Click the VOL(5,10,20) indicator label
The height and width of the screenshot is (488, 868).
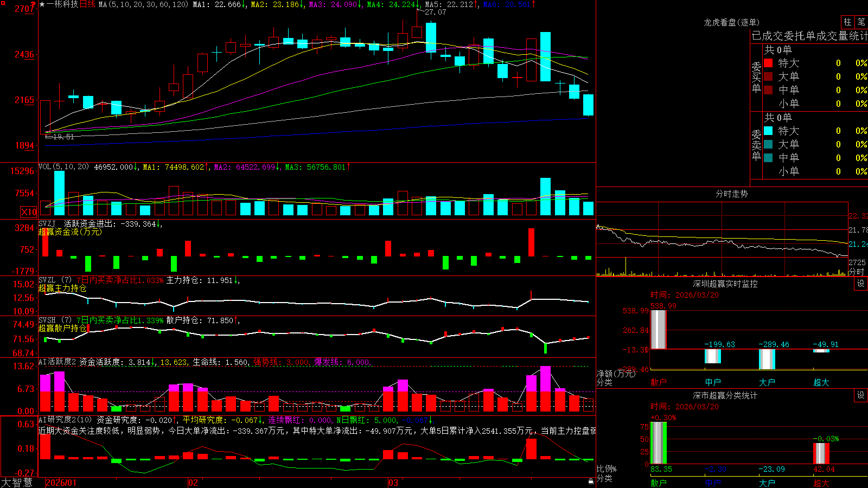[x=63, y=167]
